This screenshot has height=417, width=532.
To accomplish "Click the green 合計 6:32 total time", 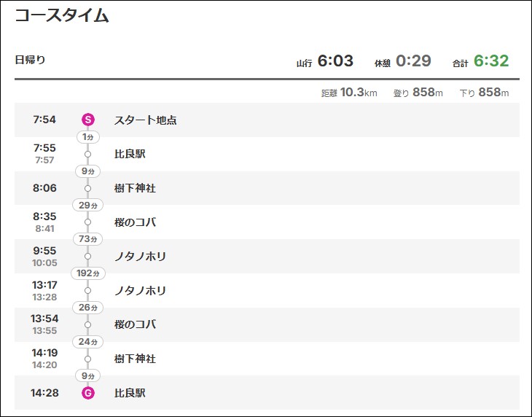I will (x=491, y=61).
